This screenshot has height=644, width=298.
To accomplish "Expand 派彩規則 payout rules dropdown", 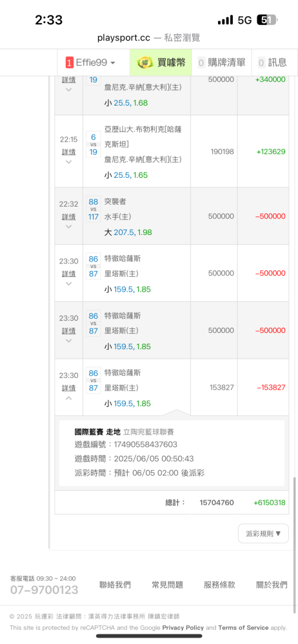I will (263, 533).
